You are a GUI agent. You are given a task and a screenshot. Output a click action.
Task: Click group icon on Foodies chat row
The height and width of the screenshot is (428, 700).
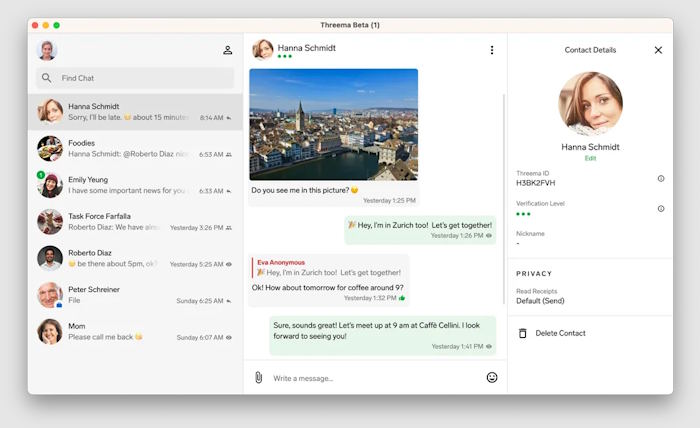pyautogui.click(x=229, y=154)
